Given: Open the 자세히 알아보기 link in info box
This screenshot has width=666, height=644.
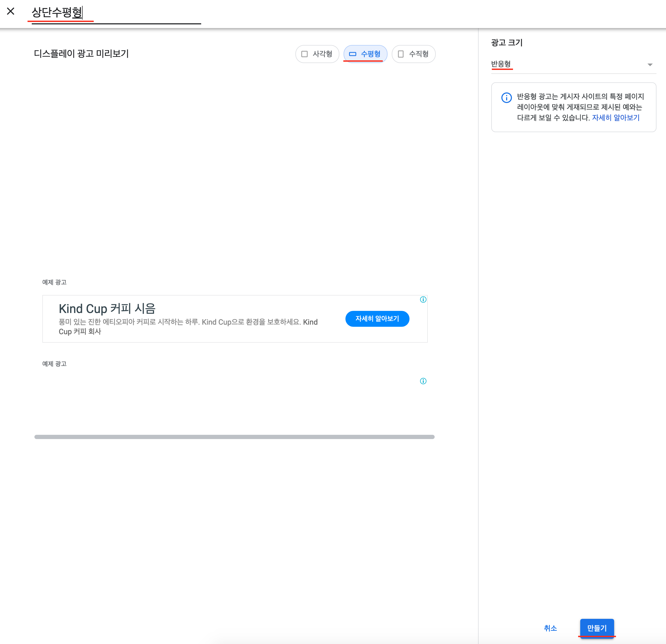Looking at the screenshot, I should tap(615, 118).
